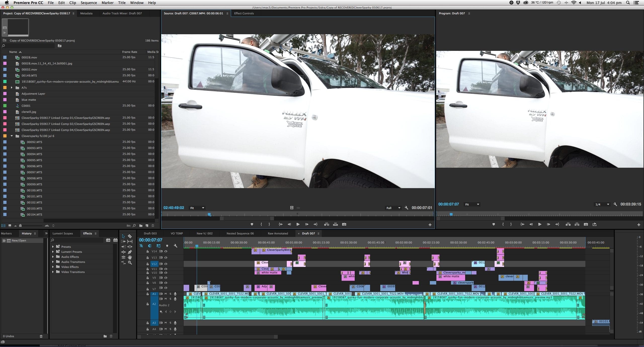Export frame camera icon in Program monitor
644x347 pixels.
click(586, 224)
